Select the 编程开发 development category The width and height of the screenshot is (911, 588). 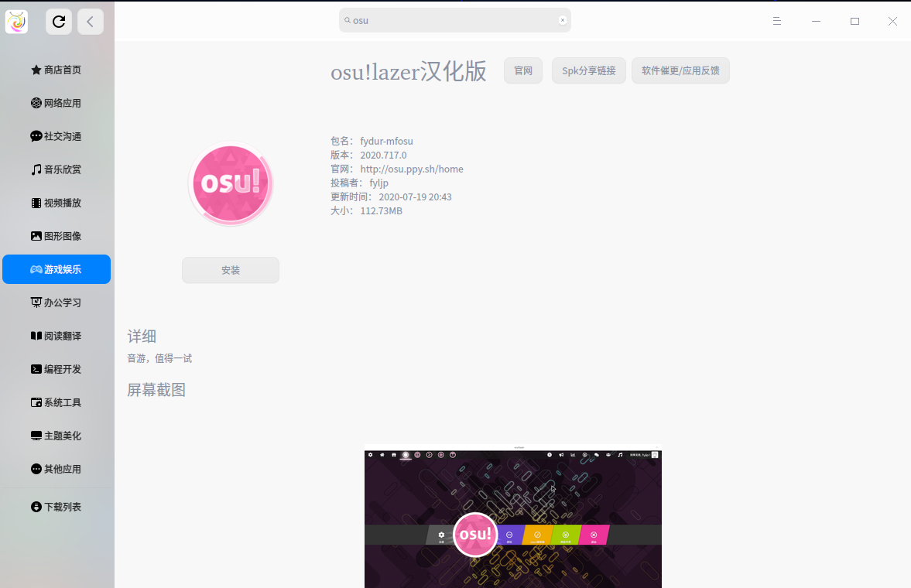pos(57,368)
